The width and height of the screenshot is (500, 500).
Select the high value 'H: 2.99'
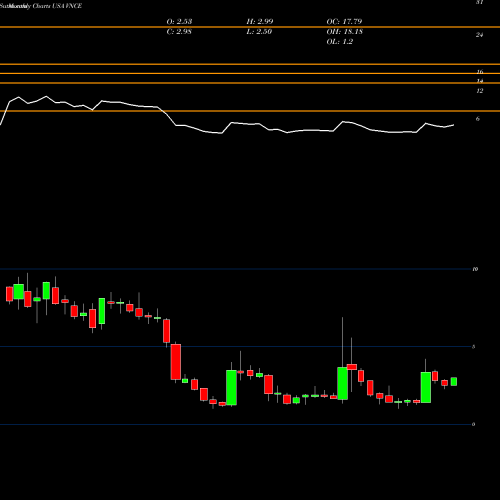click(x=260, y=21)
